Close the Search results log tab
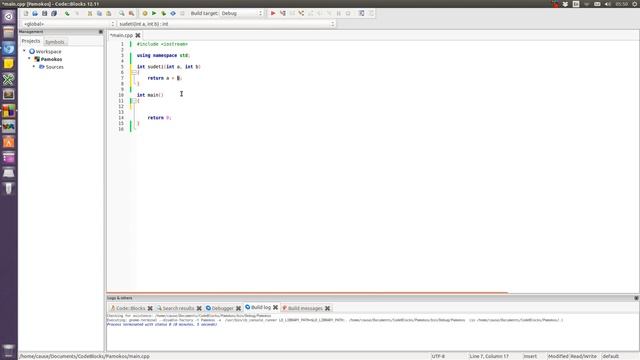 click(199, 308)
